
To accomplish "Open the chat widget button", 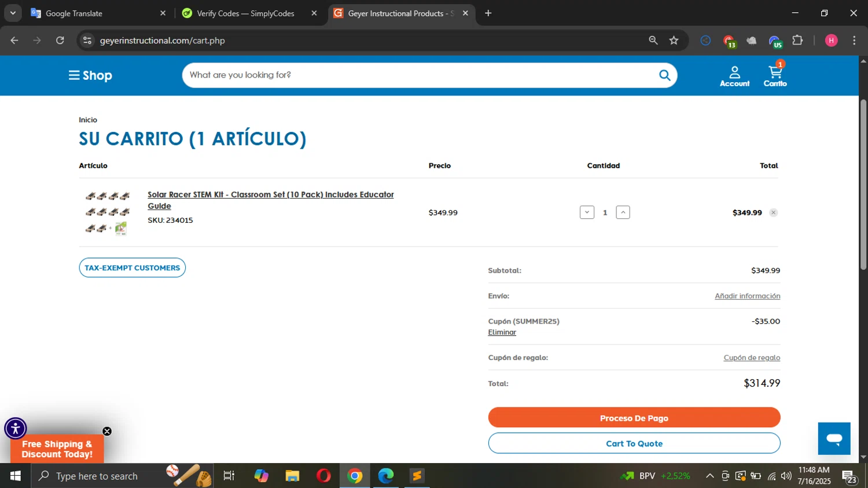I will click(834, 438).
